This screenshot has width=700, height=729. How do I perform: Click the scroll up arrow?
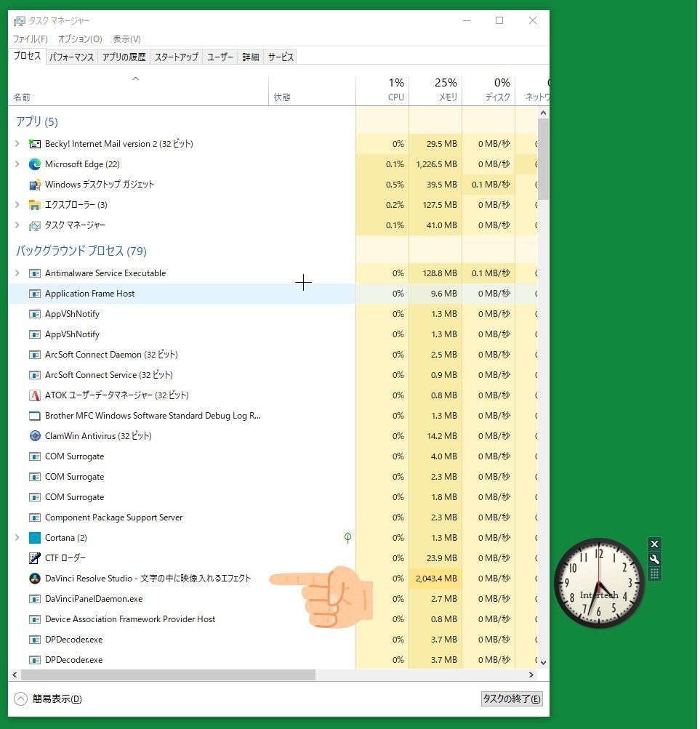[543, 113]
